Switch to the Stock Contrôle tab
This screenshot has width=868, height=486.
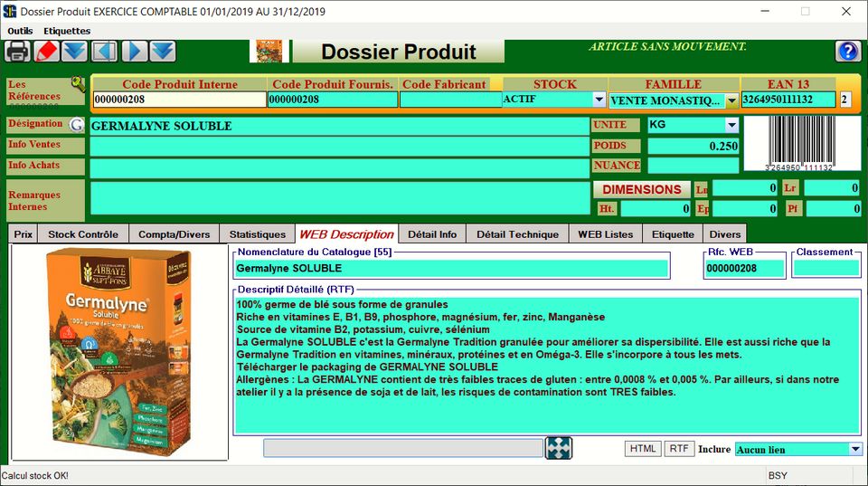[x=83, y=233]
